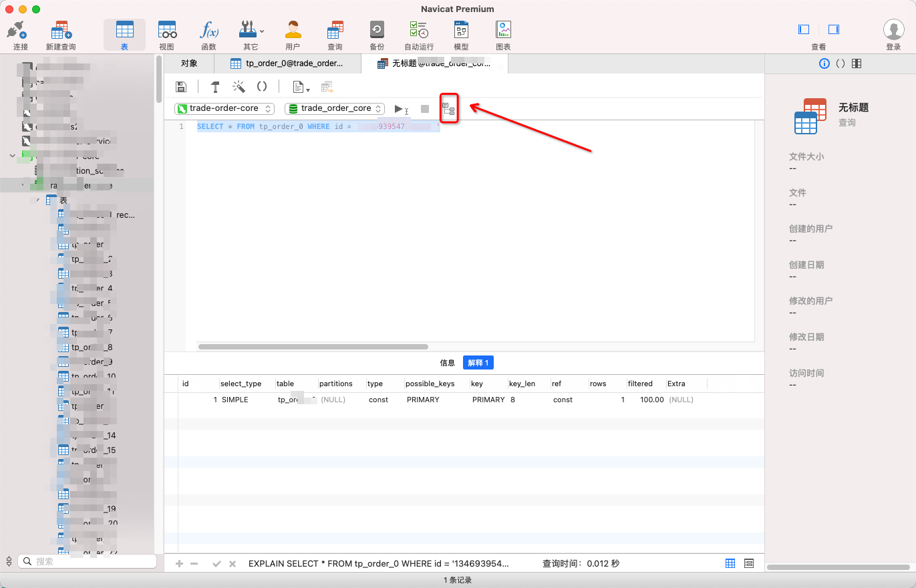Click the SELECT statement in the SQL editor

click(318, 126)
